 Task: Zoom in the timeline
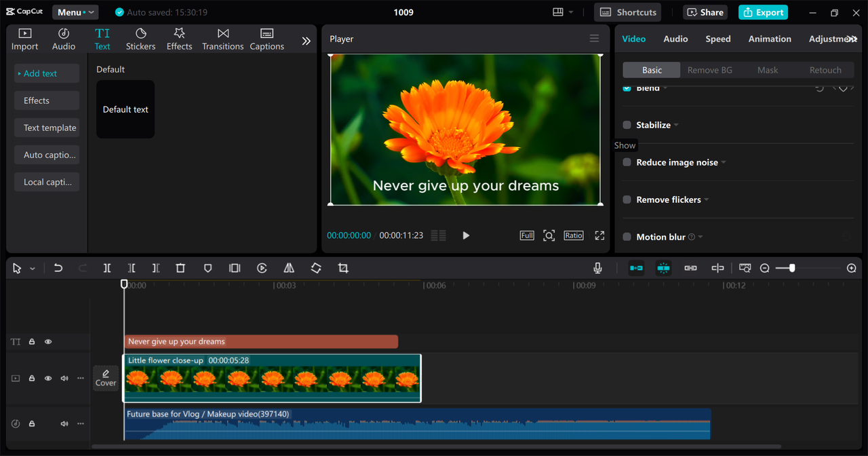pyautogui.click(x=852, y=268)
